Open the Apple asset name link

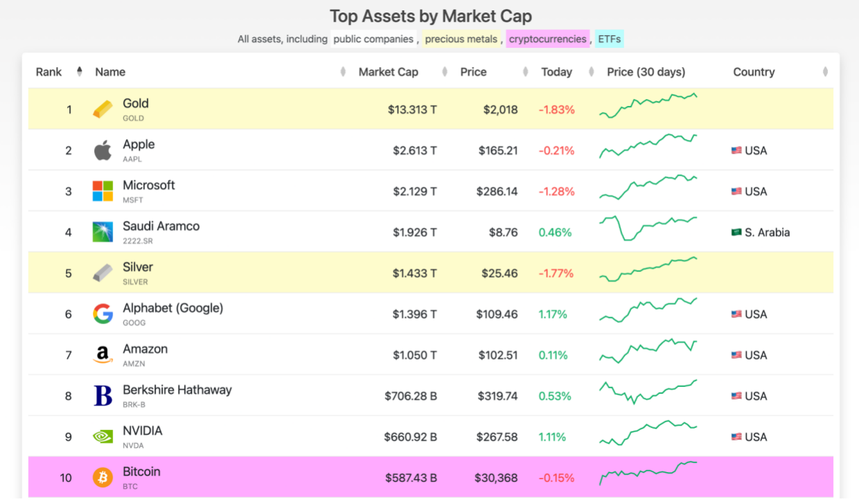(x=139, y=144)
